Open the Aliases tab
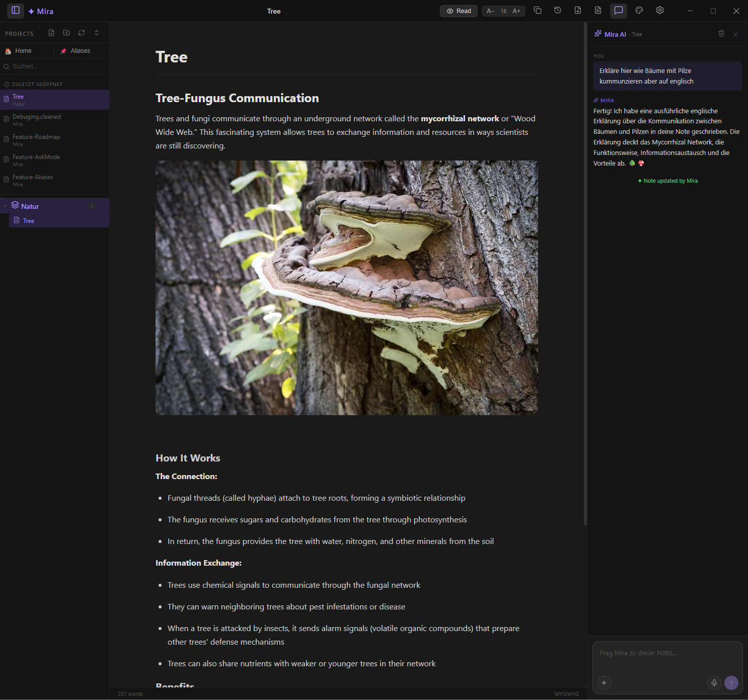 coord(81,50)
